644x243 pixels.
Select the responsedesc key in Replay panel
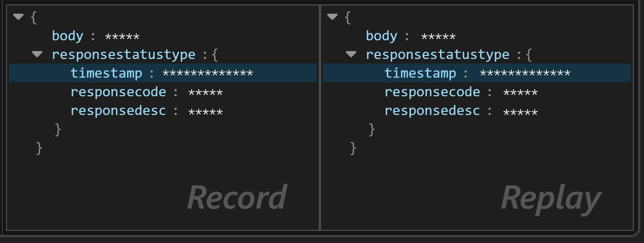coord(432,110)
